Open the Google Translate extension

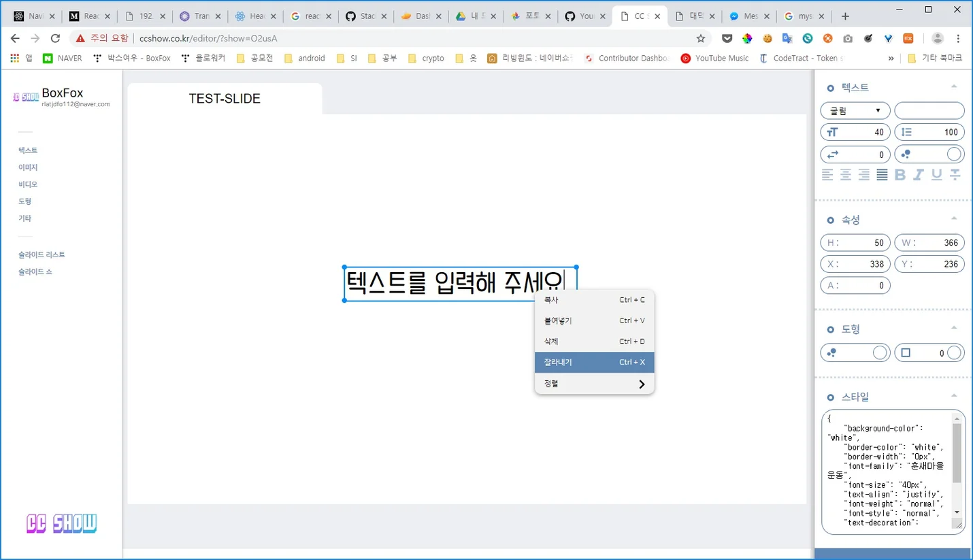(x=787, y=39)
